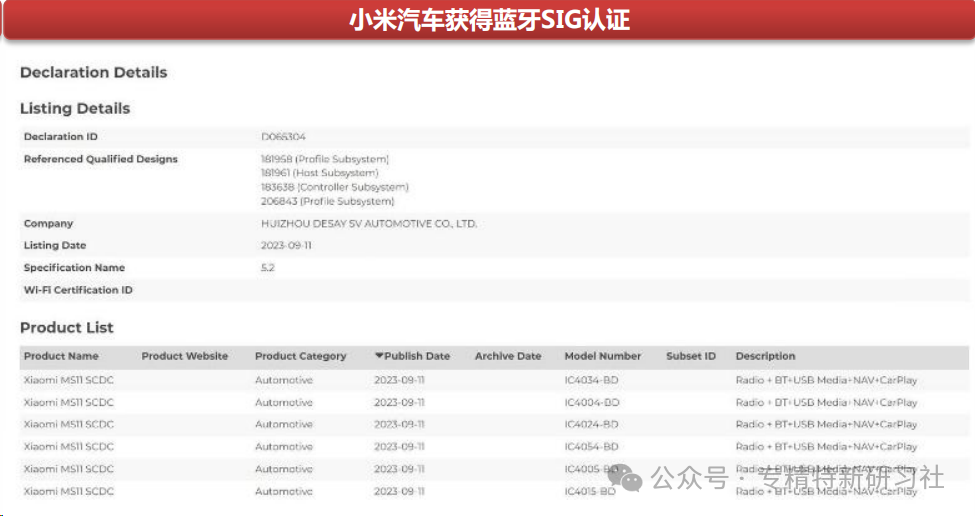The image size is (975, 516).
Task: Click the Listing Date label
Action: pos(55,246)
